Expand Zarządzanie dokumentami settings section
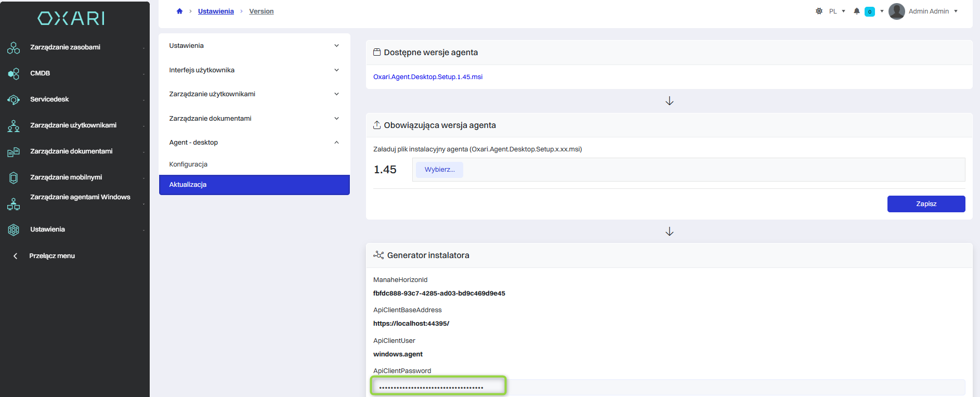The width and height of the screenshot is (980, 397). (x=254, y=118)
